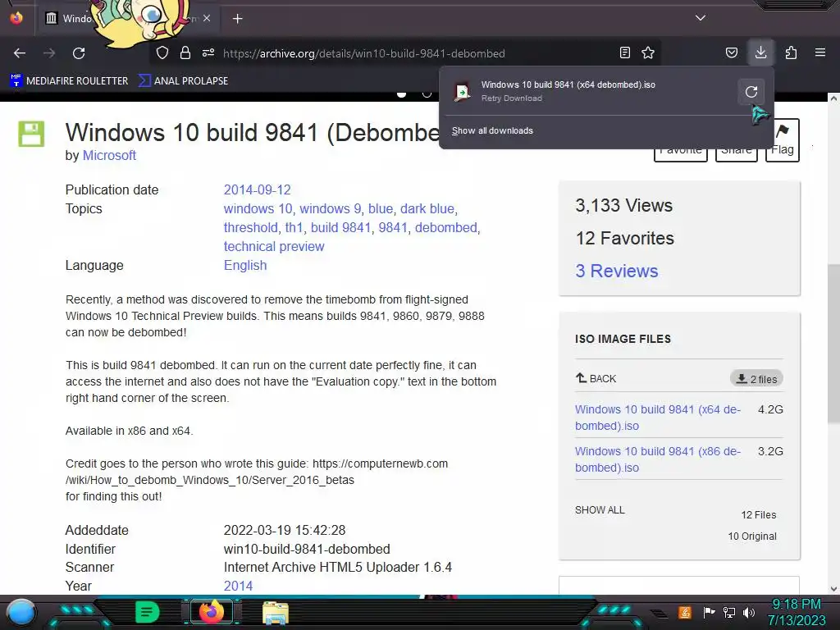Save page to Pocket icon
This screenshot has height=630, width=840.
[731, 52]
